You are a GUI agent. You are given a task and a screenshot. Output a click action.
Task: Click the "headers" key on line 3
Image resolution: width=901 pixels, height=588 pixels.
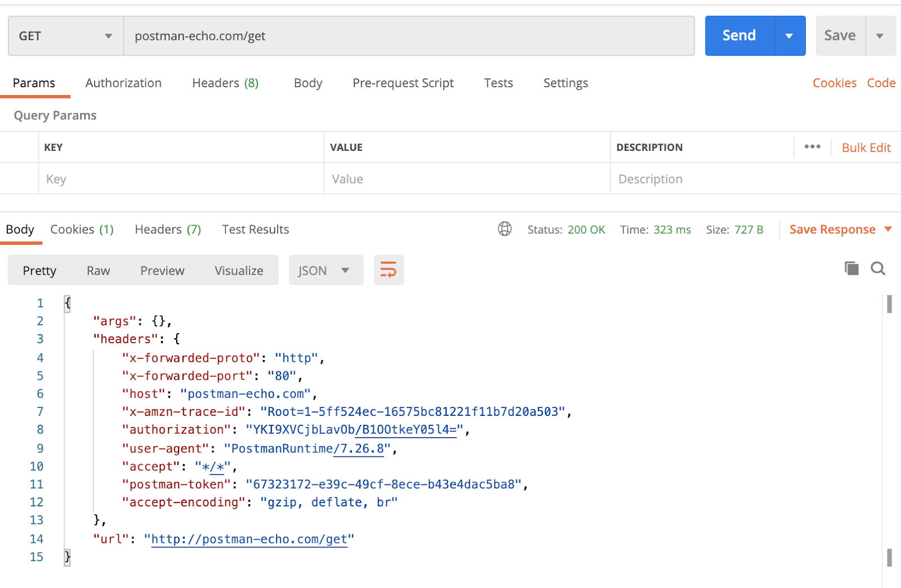pyautogui.click(x=126, y=339)
